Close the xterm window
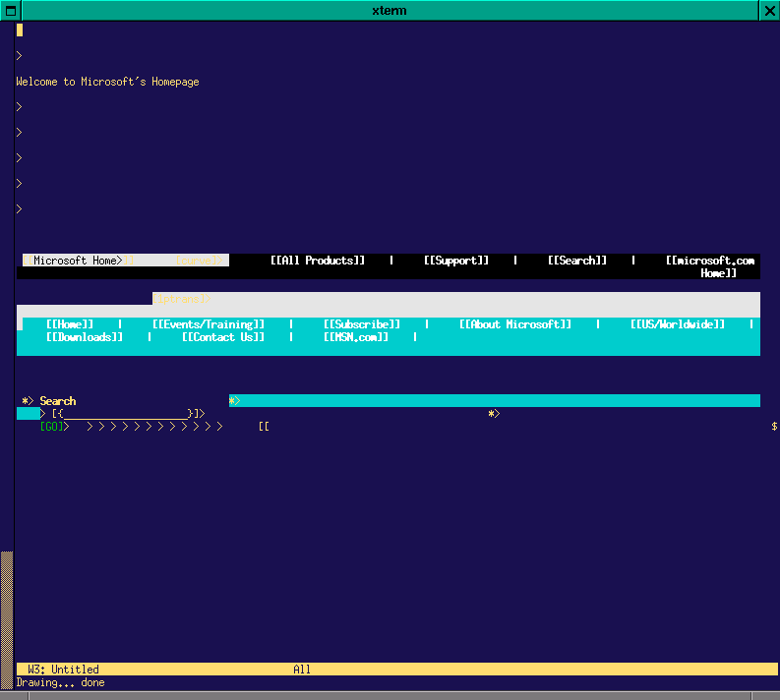Viewport: 780px width, 700px height. [769, 10]
